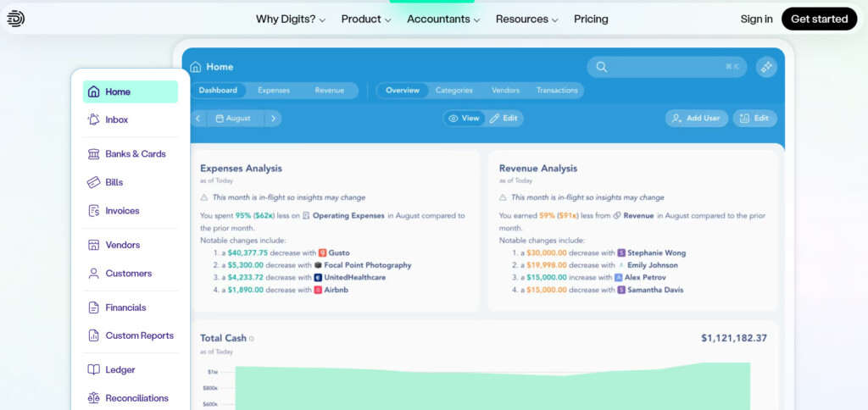This screenshot has height=410, width=868.
Task: Click the $19,998.00 decrease amount
Action: point(547,265)
